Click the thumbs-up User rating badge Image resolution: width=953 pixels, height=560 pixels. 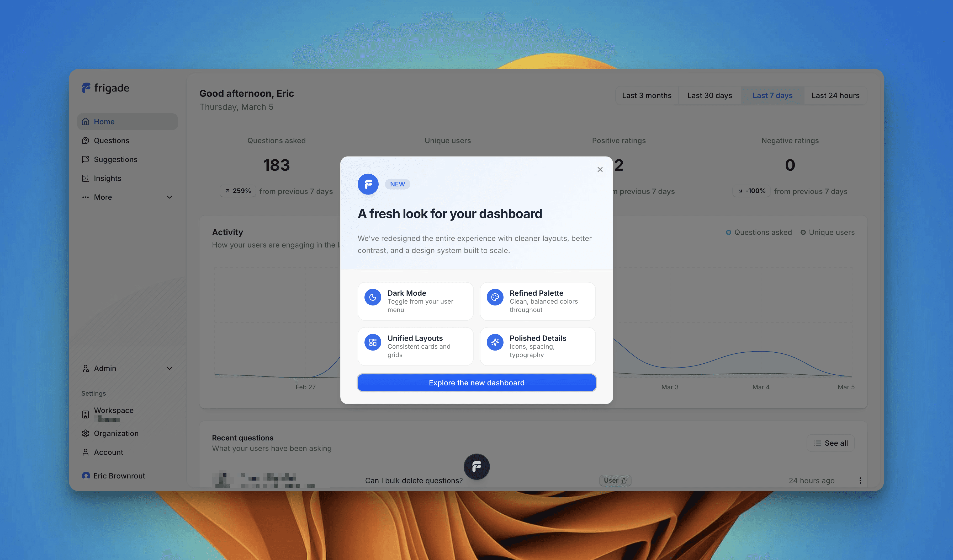coord(615,480)
